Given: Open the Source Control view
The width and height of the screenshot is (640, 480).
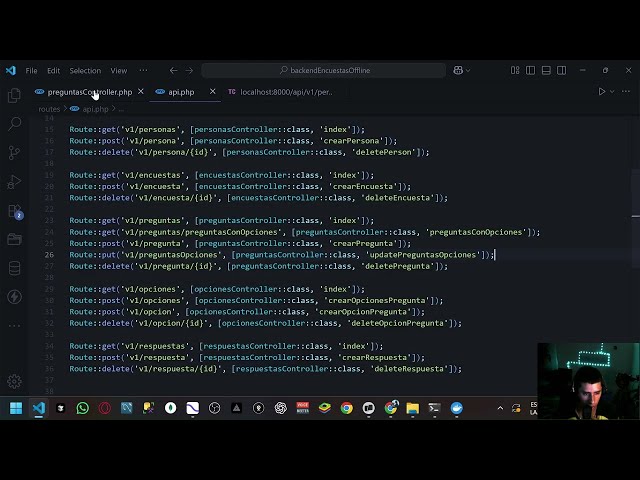Looking at the screenshot, I should click(x=14, y=153).
